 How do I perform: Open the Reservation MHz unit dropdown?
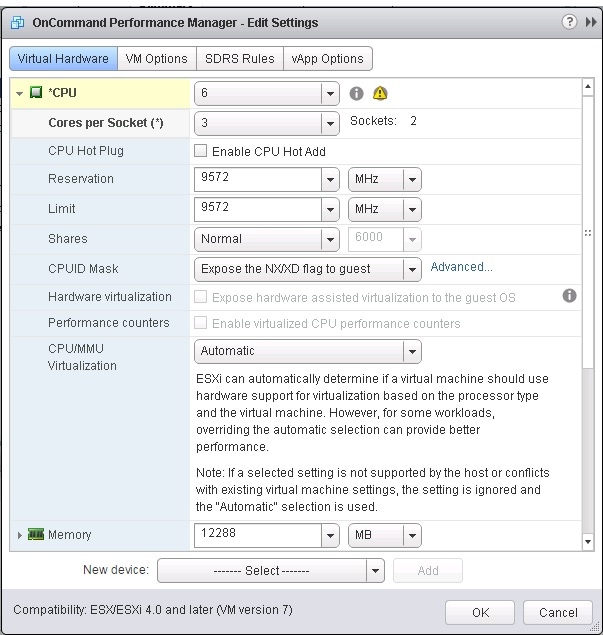[x=385, y=179]
